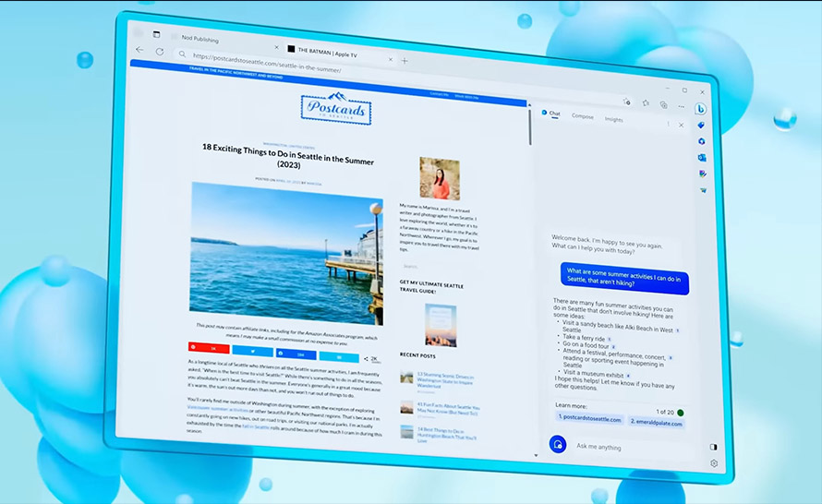Open the 13 Stunning Scenic Drives recent post
The height and width of the screenshot is (504, 822).
click(x=445, y=381)
